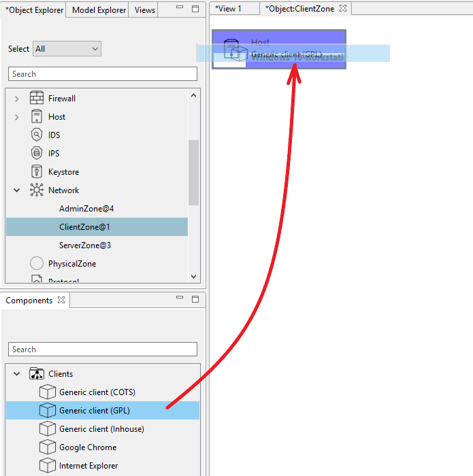Close the Object:ClientZone editor tab
The height and width of the screenshot is (476, 473).
[343, 8]
